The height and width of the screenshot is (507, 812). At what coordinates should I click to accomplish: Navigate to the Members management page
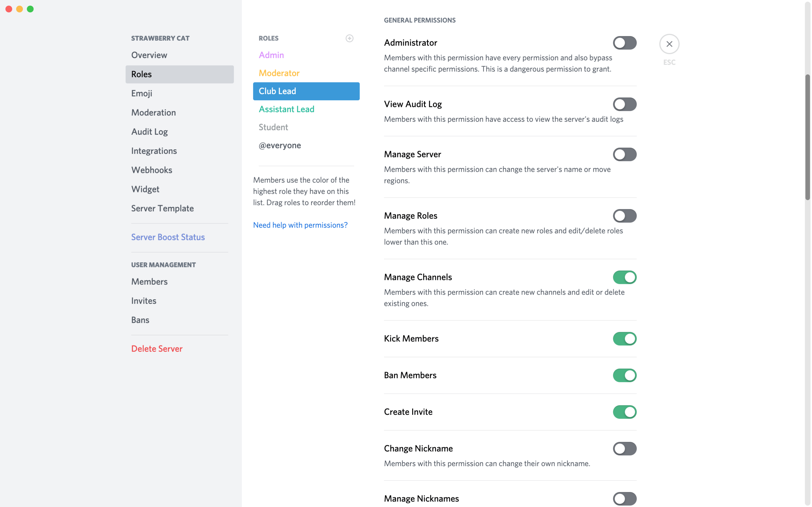(x=149, y=281)
